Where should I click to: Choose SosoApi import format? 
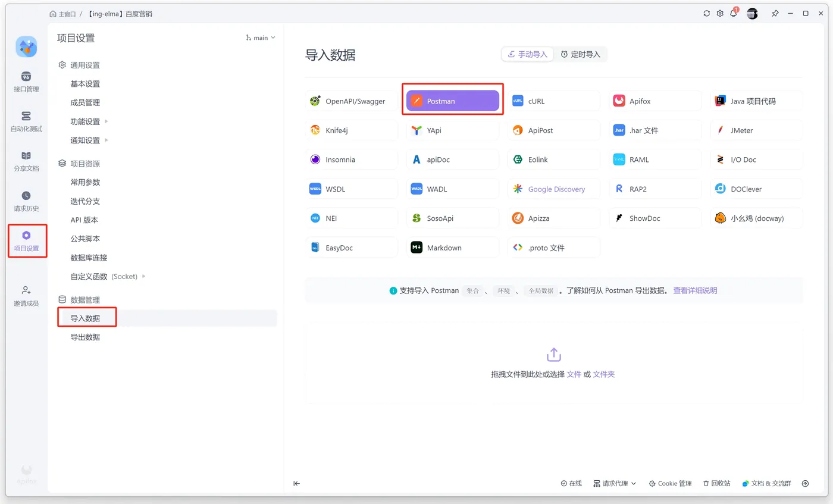coord(453,218)
